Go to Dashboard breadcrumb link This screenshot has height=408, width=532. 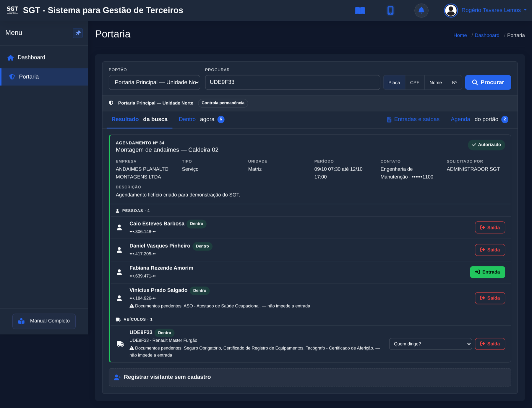click(x=487, y=35)
